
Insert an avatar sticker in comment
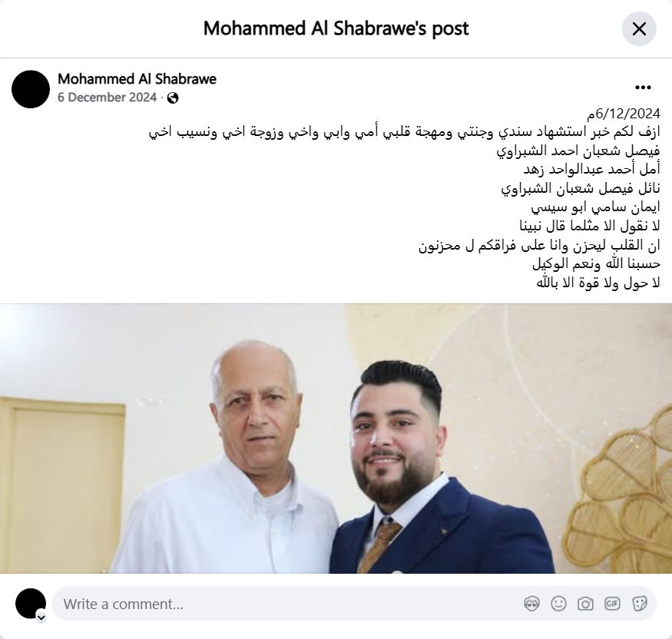pyautogui.click(x=531, y=604)
